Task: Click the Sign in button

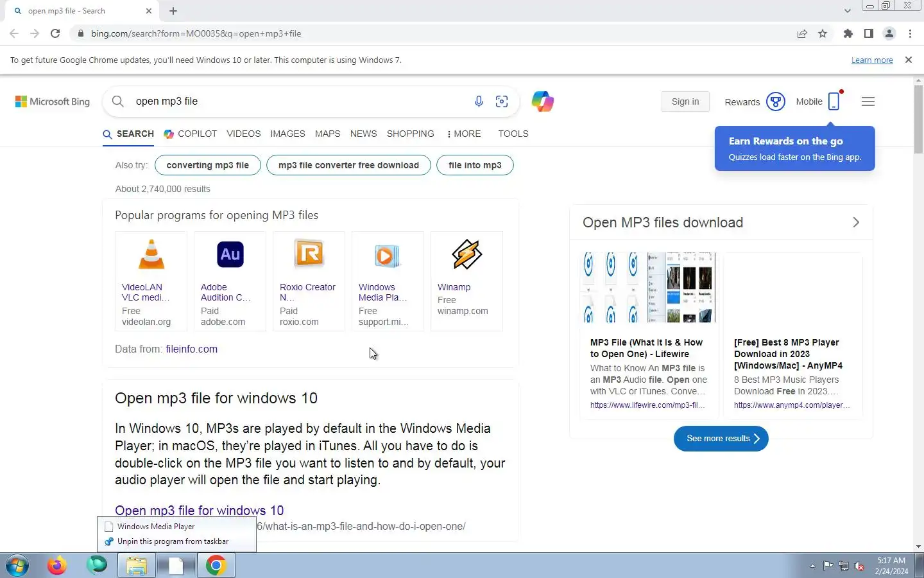Action: pos(685,101)
